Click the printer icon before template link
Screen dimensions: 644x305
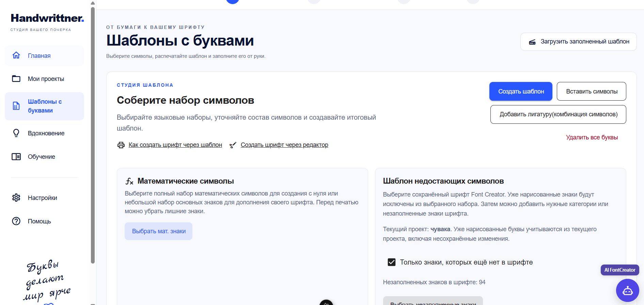coord(121,145)
